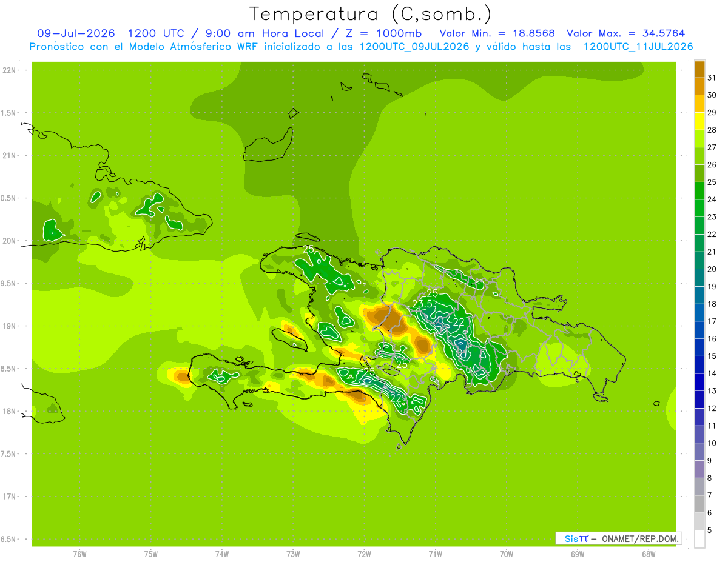Image resolution: width=728 pixels, height=562 pixels.
Task: Click the legend swatch between 30 and 31
Action: [699, 86]
